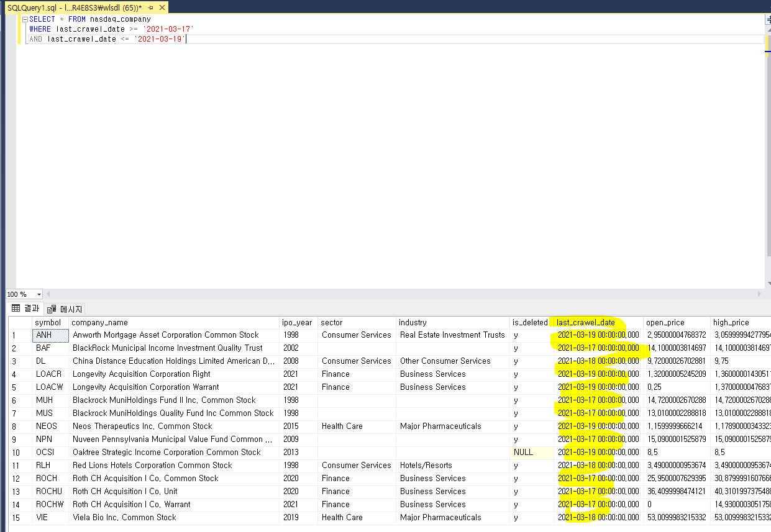
Task: Click Real Estate Investment Trusts industry cell
Action: pyautogui.click(x=452, y=335)
